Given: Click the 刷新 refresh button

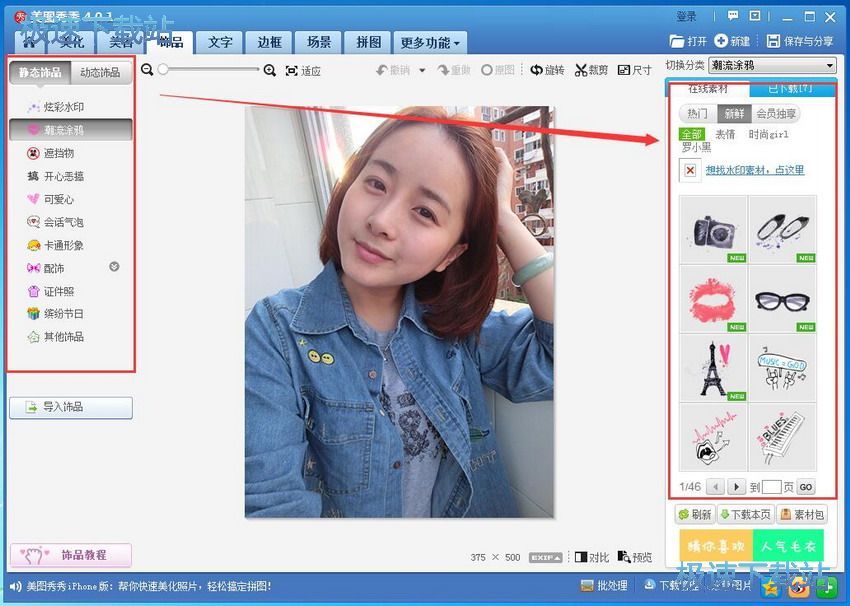Looking at the screenshot, I should pos(694,514).
